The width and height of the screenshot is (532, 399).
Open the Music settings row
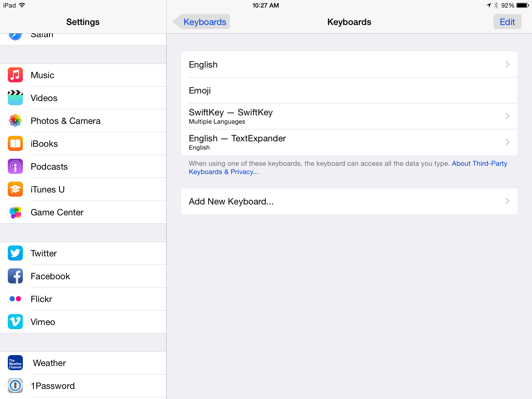83,75
